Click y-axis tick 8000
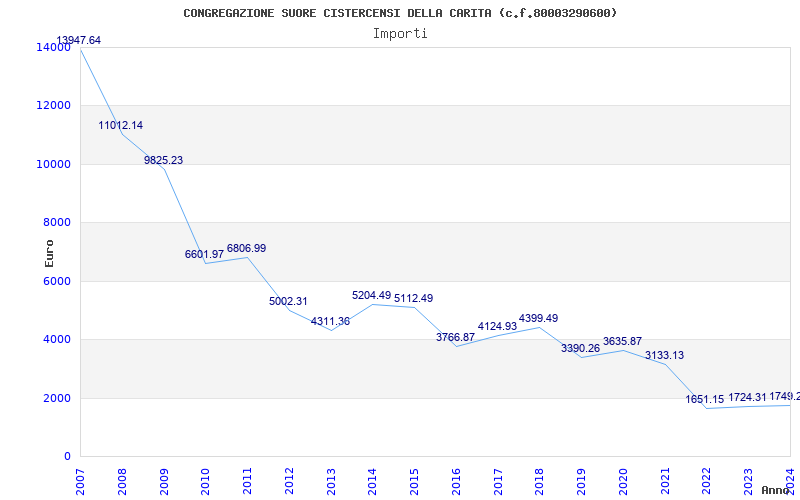Viewport: 800px width, 500px height. (57, 222)
